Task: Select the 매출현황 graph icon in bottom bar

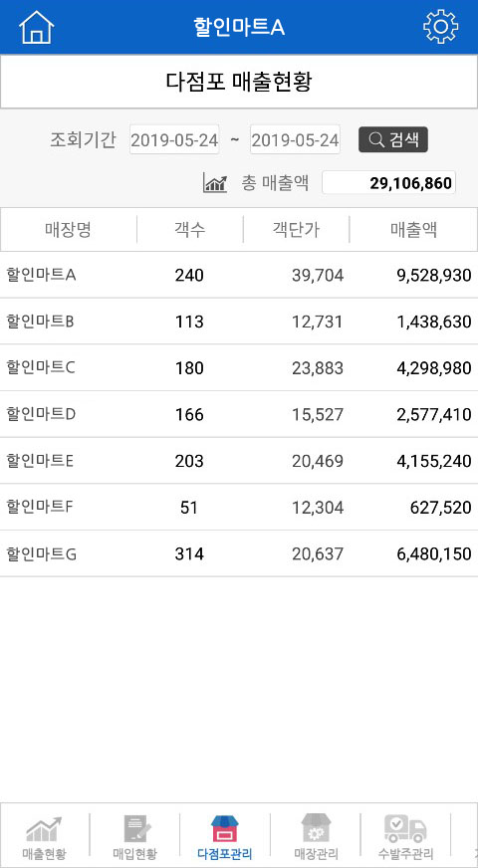Action: coord(44,830)
